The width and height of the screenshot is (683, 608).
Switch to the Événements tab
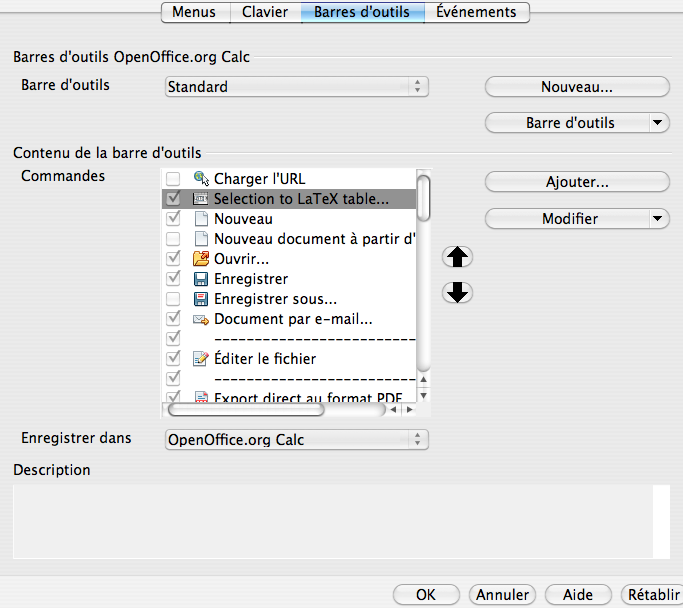click(x=476, y=12)
